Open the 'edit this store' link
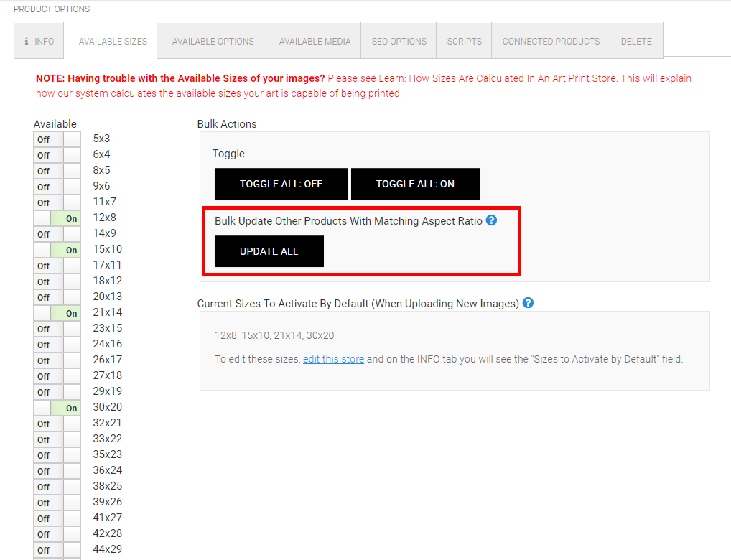The image size is (731, 560). pos(333,359)
